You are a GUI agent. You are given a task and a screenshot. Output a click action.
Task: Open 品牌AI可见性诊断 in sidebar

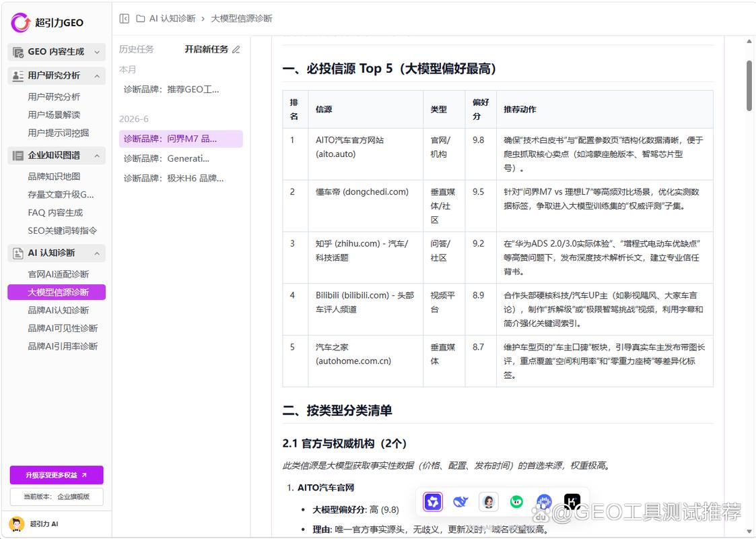(x=63, y=328)
